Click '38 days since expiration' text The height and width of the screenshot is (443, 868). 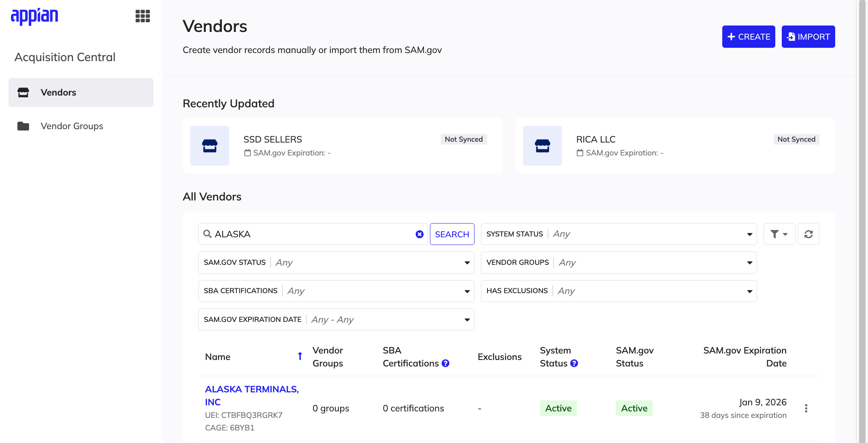pyautogui.click(x=743, y=415)
